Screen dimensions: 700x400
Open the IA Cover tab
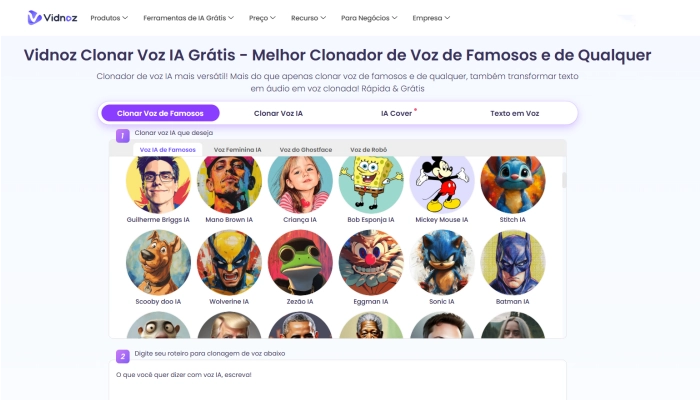pos(396,113)
